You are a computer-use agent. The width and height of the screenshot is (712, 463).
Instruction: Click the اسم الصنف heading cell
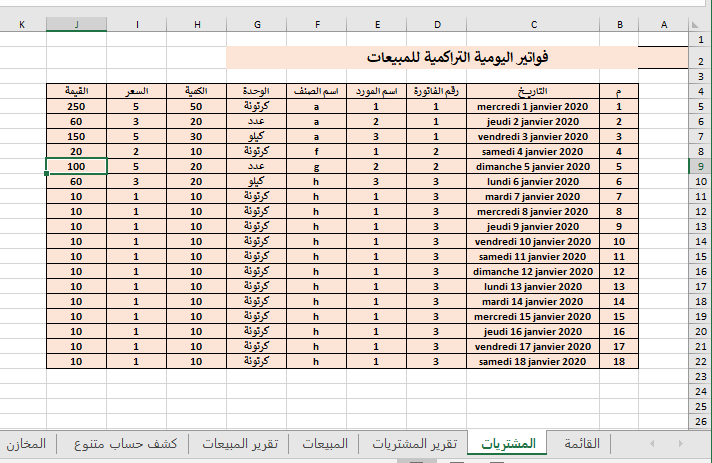pos(316,91)
